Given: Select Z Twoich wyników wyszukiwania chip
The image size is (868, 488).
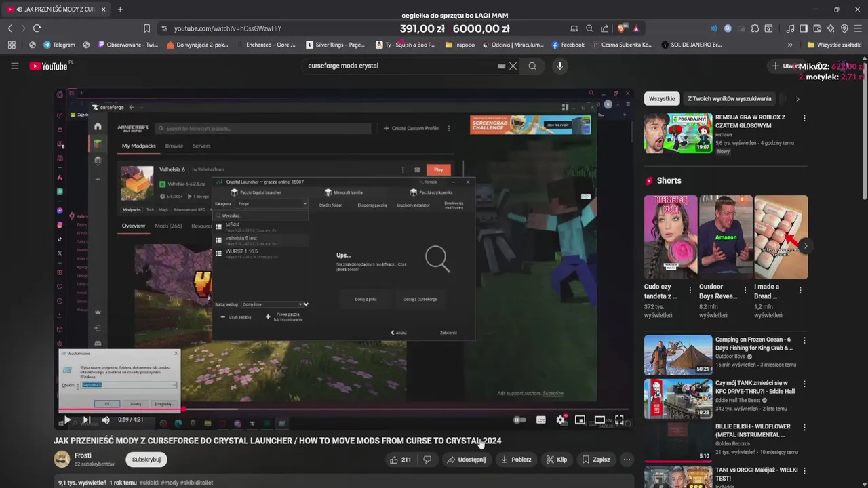Looking at the screenshot, I should tap(729, 98).
